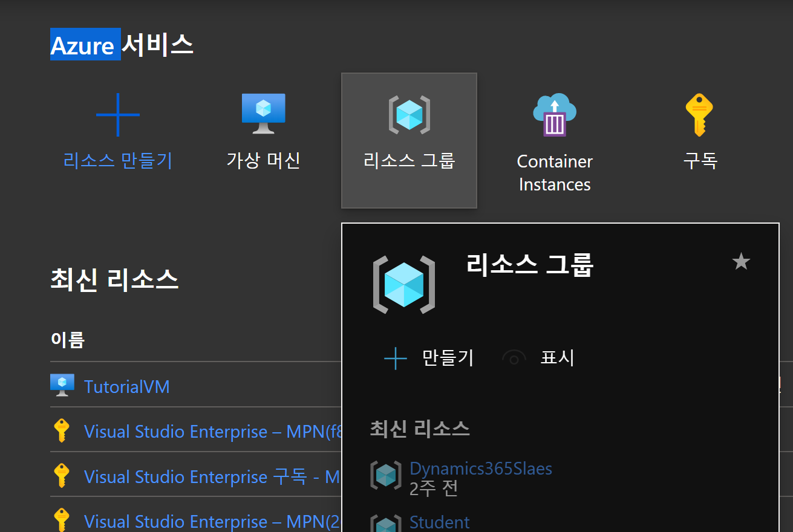Open the TutorialVM resource link
This screenshot has width=793, height=532.
pyautogui.click(x=126, y=387)
